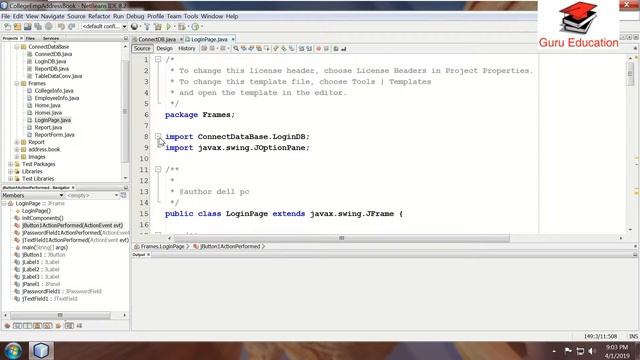
Task: Expand the Libraries node
Action: [x=11, y=171]
